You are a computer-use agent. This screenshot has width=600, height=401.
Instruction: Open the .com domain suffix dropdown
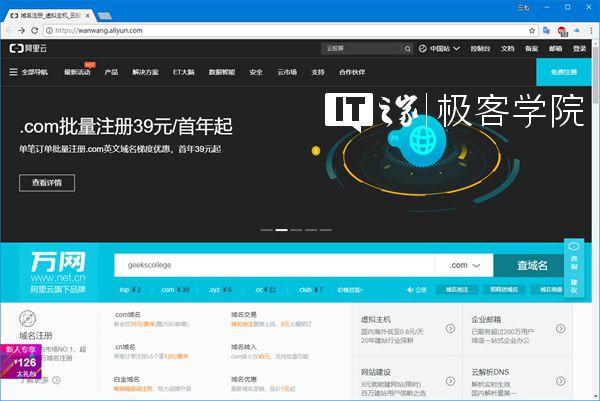[x=464, y=265]
